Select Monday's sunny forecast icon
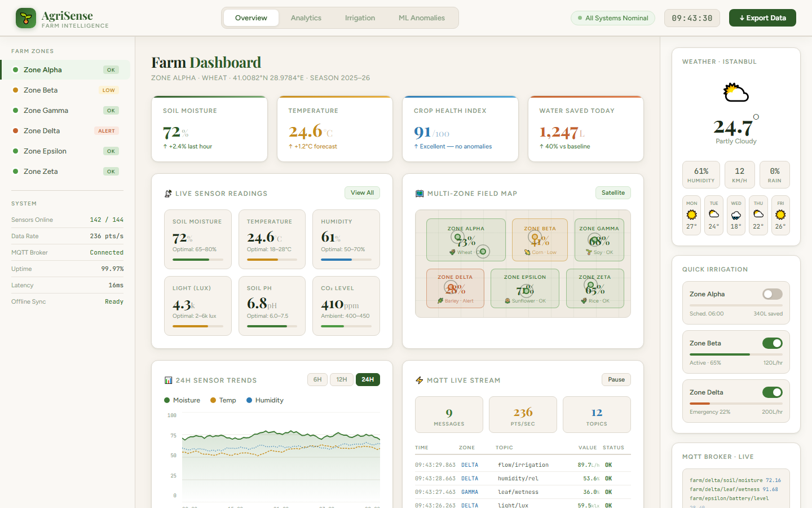The width and height of the screenshot is (812, 508). coord(692,214)
